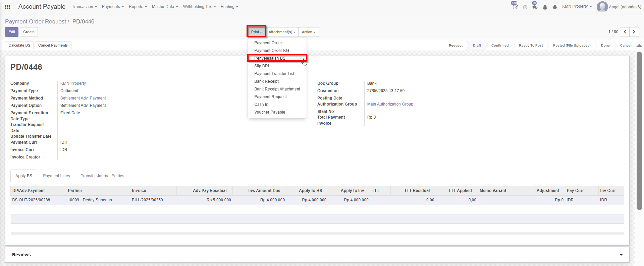The width and height of the screenshot is (644, 266).
Task: Click the Calculate BS button
Action: tap(19, 45)
